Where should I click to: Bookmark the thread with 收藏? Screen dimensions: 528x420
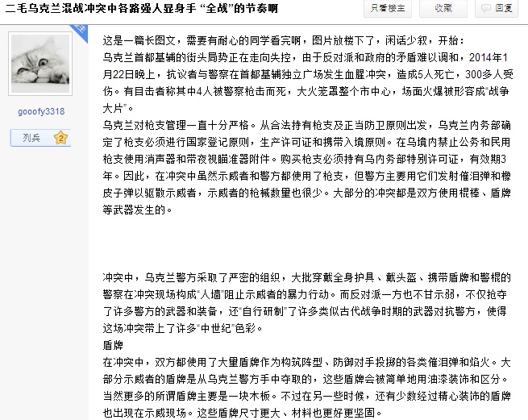pos(442,7)
